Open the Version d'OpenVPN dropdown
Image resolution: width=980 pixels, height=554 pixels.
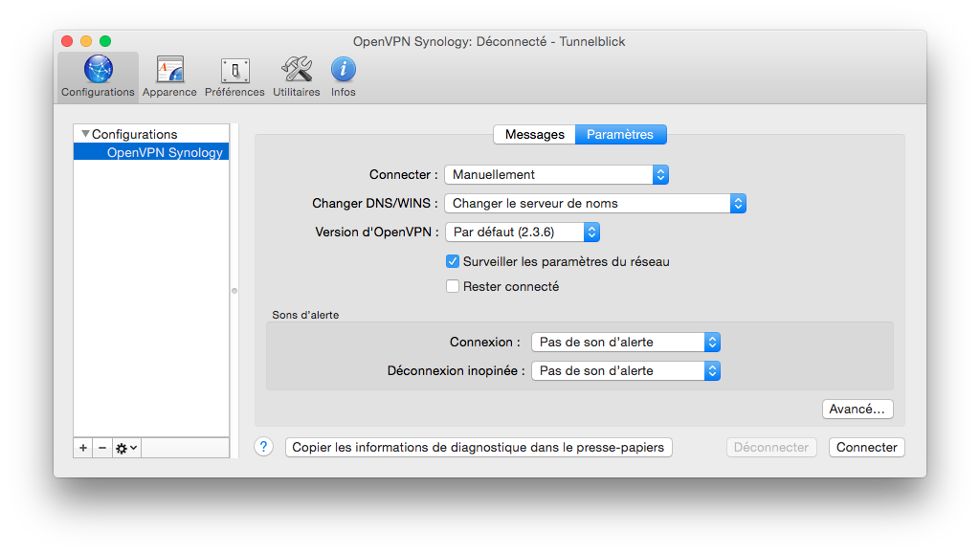pyautogui.click(x=523, y=233)
